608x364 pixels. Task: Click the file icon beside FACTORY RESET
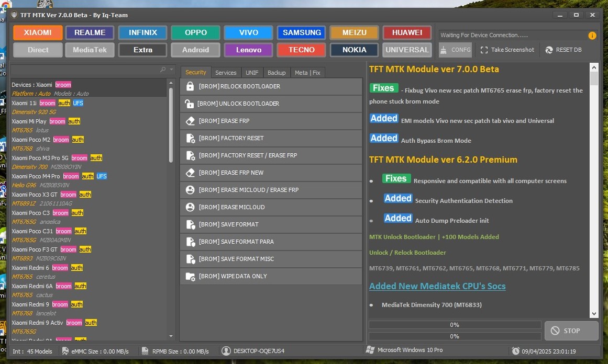click(191, 138)
